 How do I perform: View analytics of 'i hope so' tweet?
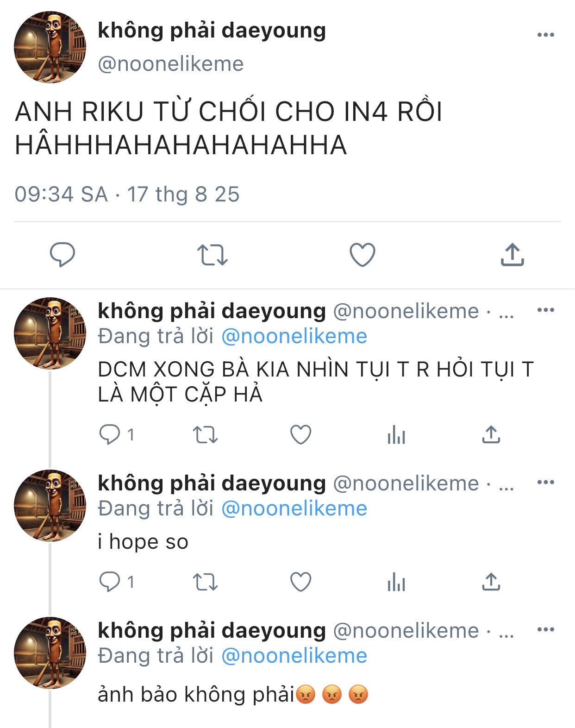pyautogui.click(x=396, y=582)
